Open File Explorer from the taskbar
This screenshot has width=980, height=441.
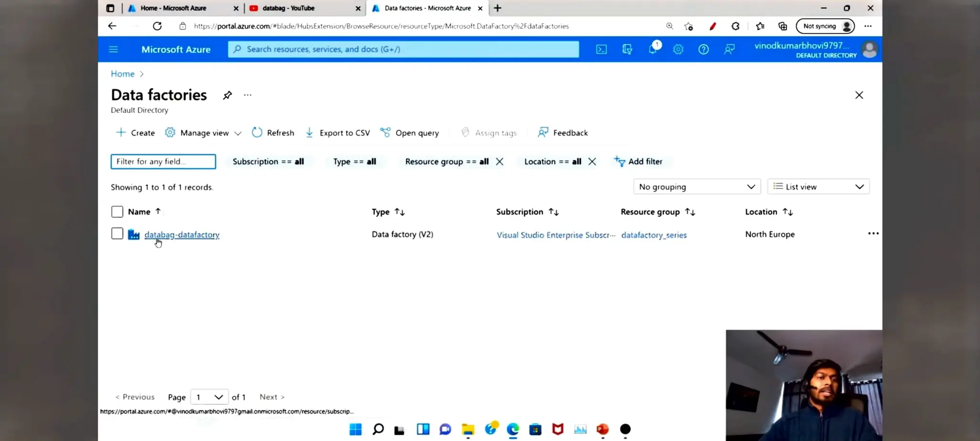(x=468, y=430)
